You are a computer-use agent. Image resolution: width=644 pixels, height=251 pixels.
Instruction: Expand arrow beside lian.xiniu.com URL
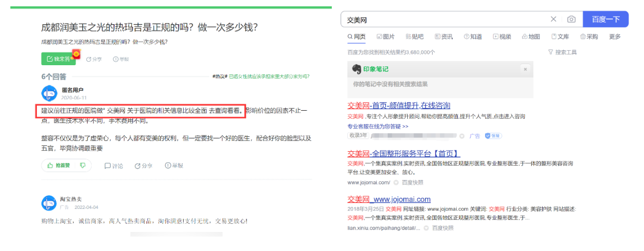click(x=426, y=228)
